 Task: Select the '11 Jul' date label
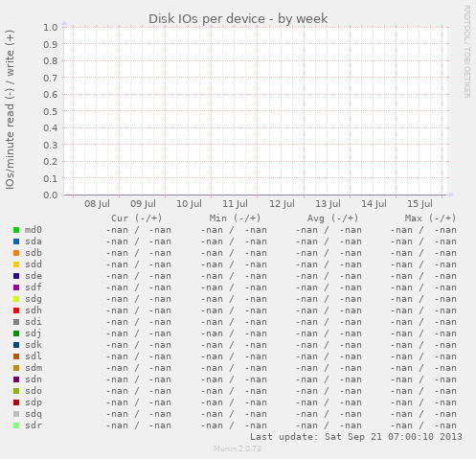(235, 204)
